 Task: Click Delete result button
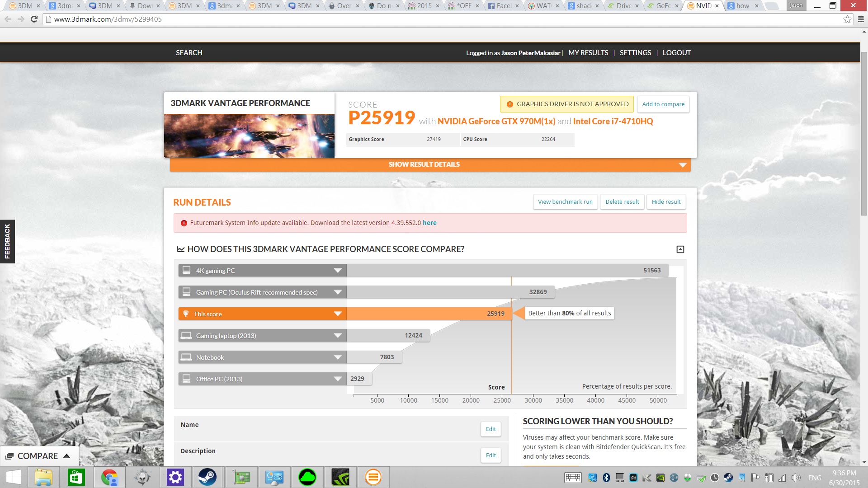(x=622, y=202)
